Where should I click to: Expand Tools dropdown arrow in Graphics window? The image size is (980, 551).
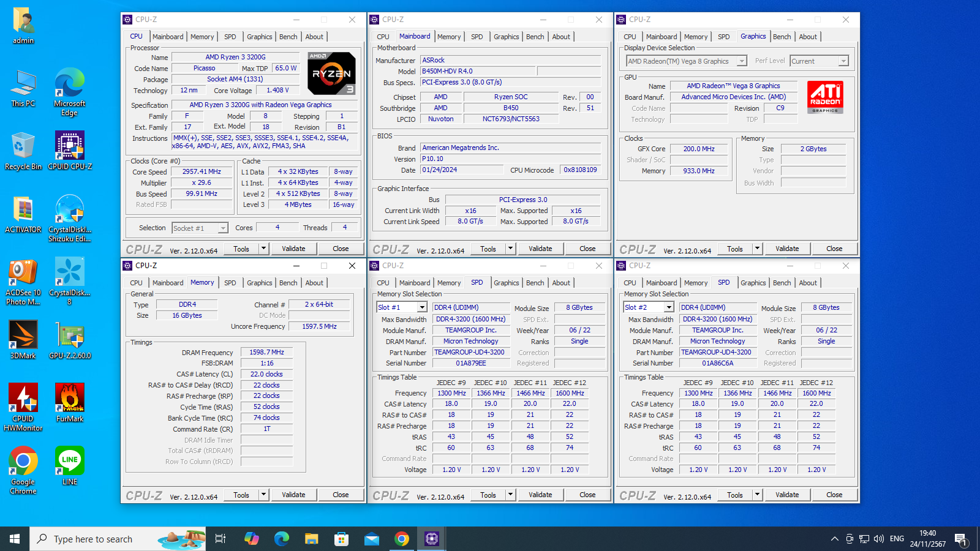pyautogui.click(x=758, y=249)
